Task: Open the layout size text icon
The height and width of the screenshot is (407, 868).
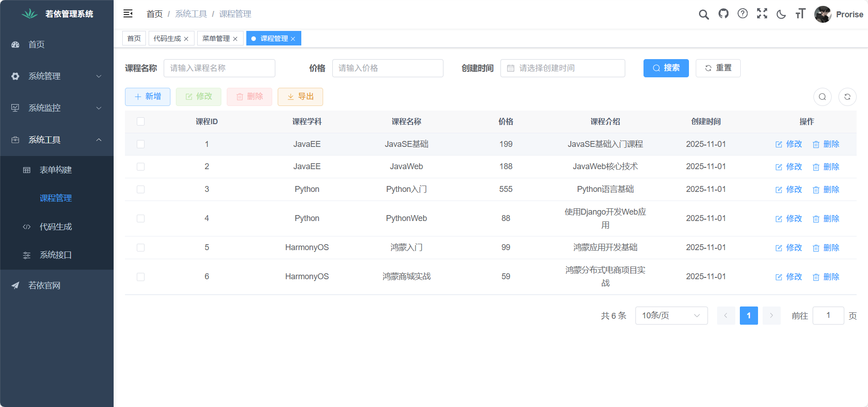Action: (x=800, y=14)
